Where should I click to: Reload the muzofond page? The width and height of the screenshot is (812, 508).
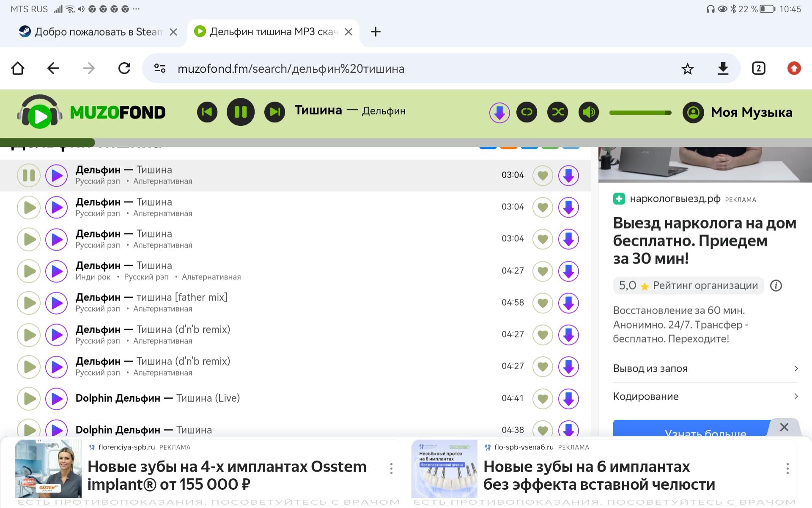coord(124,68)
